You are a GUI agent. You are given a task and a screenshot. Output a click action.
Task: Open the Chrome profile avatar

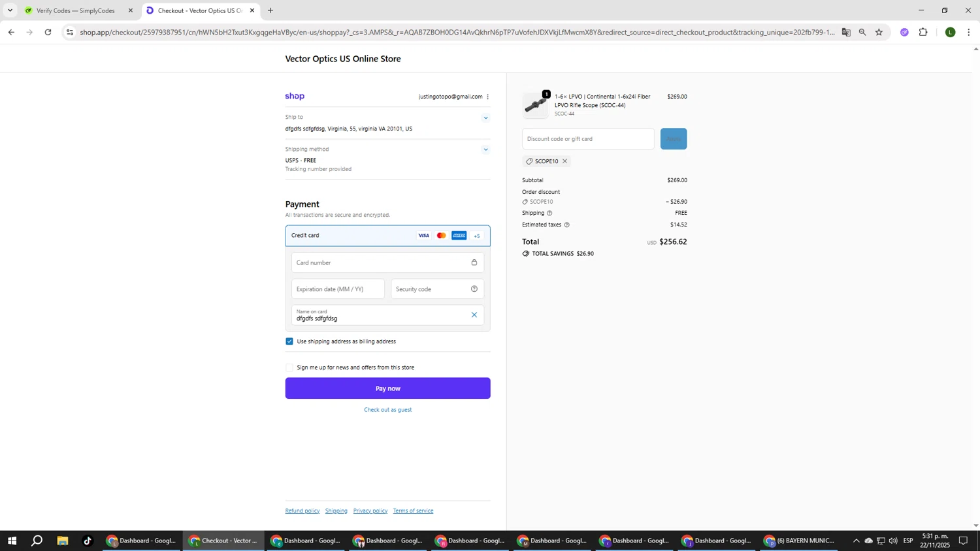click(x=951, y=32)
